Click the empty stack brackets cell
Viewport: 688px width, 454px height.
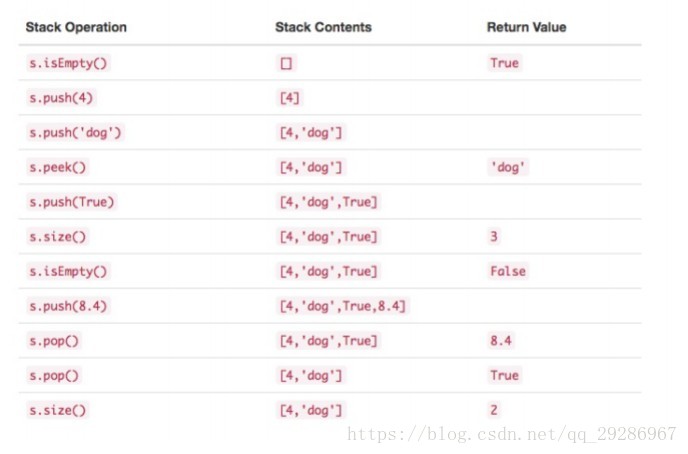coord(287,63)
